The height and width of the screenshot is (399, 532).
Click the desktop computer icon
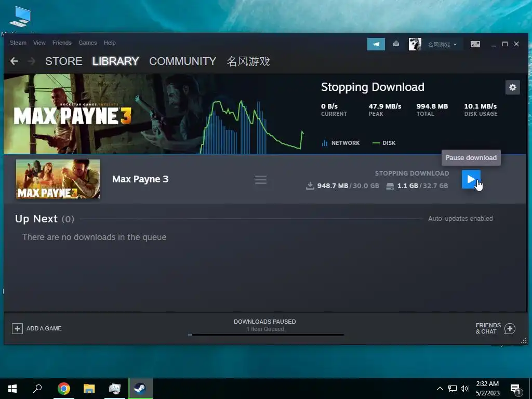tap(20, 17)
